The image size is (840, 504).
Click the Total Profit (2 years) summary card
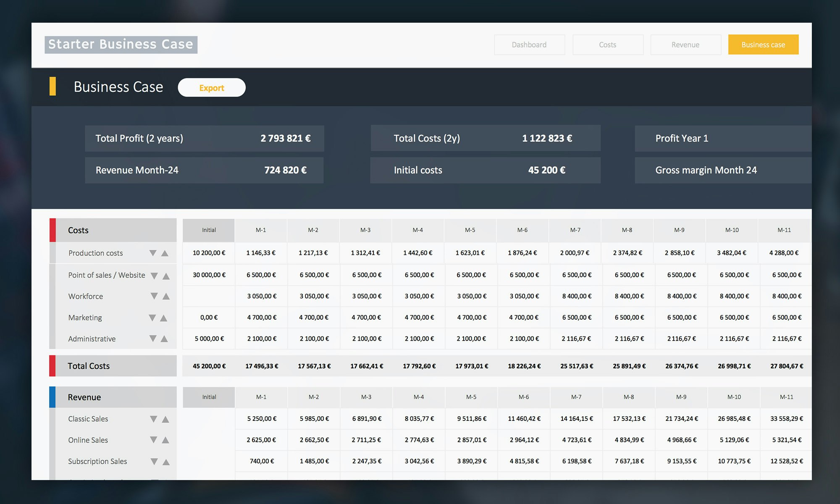click(x=205, y=138)
